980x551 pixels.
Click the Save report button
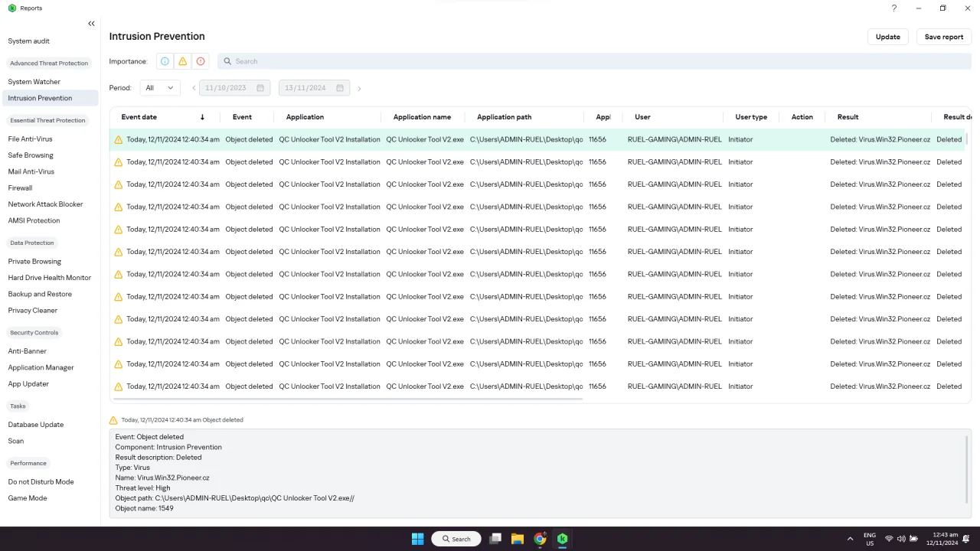click(x=944, y=37)
